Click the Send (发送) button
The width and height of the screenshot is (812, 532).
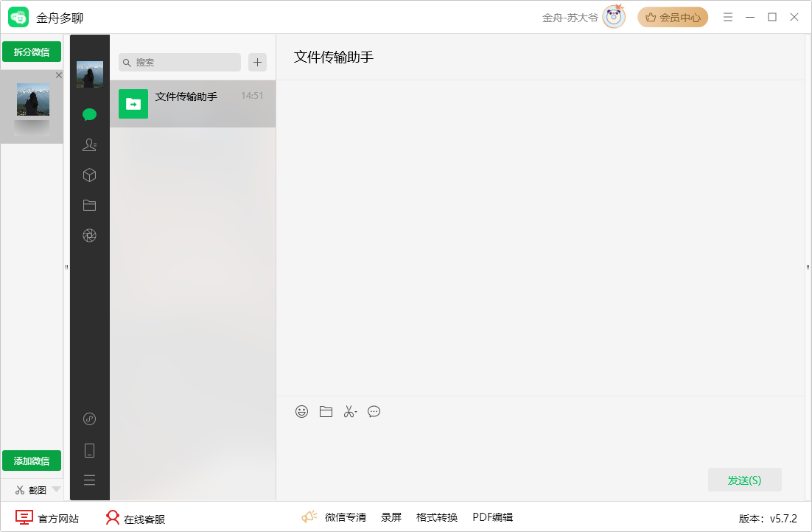(745, 480)
